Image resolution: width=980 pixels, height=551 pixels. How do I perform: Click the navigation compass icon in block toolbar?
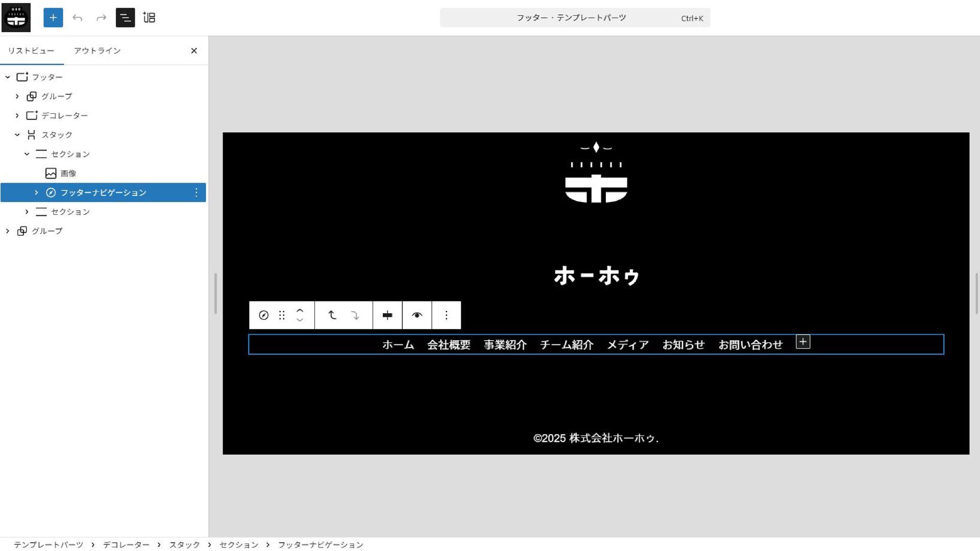pos(263,315)
